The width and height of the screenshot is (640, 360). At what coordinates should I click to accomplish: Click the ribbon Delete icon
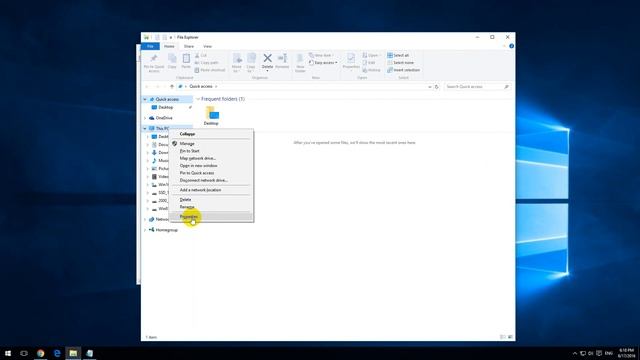267,58
